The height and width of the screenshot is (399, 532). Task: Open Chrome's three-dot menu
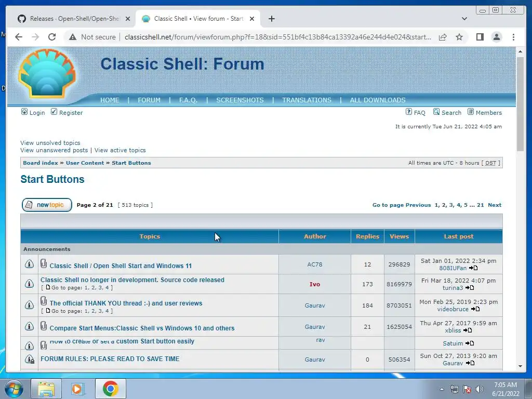(x=513, y=37)
